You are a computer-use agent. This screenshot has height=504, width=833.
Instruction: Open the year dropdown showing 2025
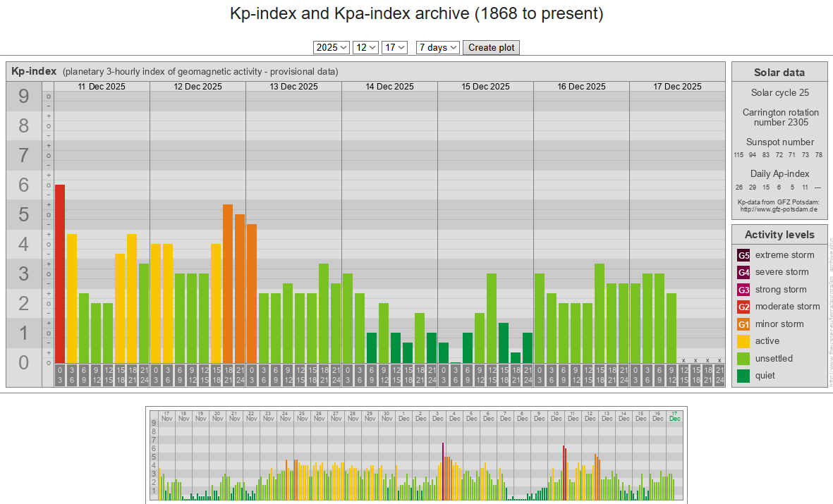[x=332, y=47]
